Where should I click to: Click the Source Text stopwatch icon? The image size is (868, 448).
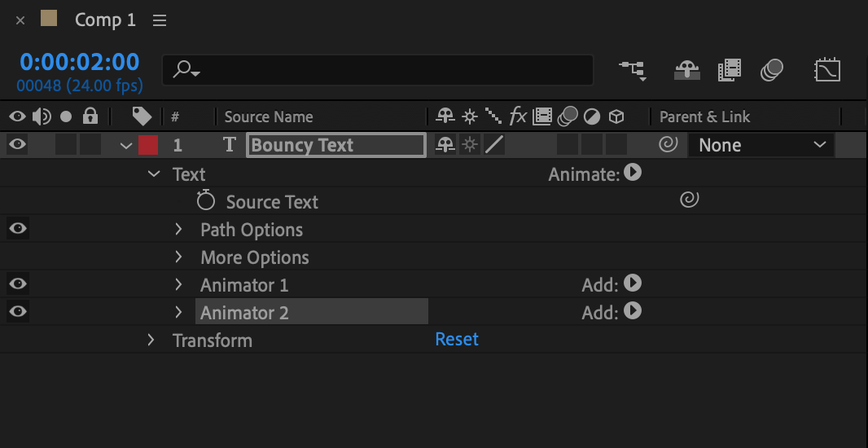point(206,201)
